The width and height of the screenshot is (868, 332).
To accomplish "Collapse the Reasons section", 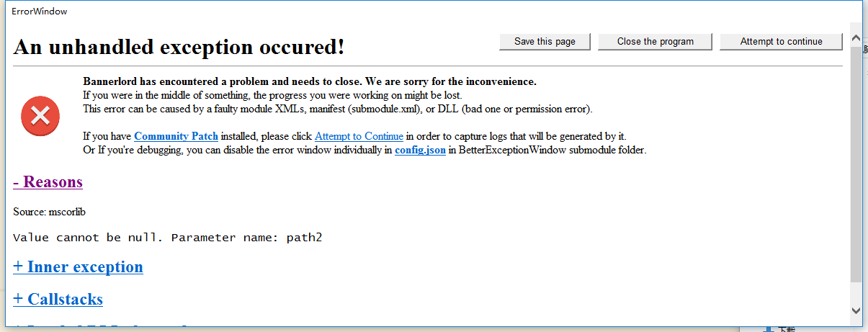I will tap(48, 181).
